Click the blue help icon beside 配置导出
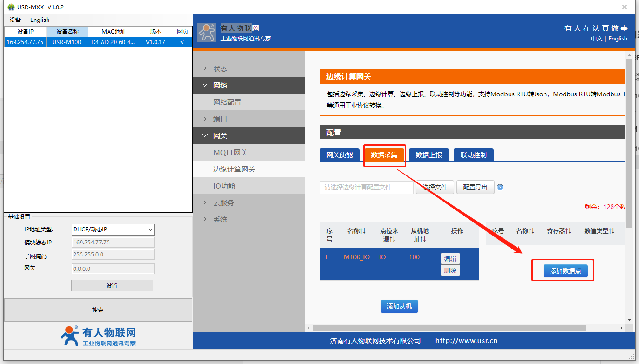This screenshot has width=639, height=364. pos(500,188)
